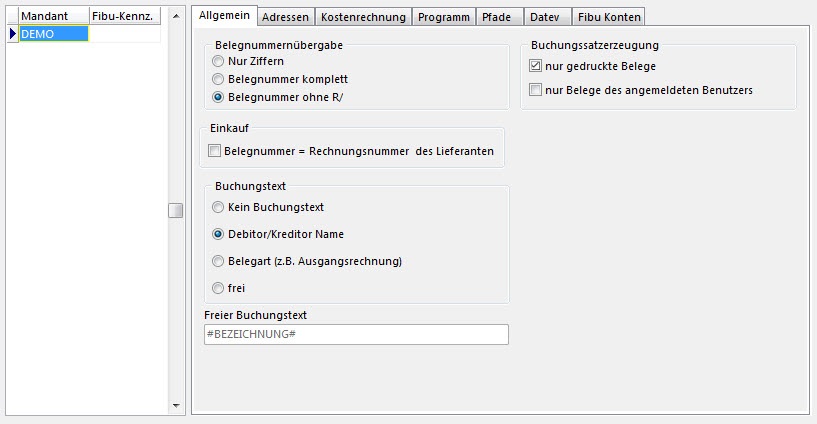This screenshot has height=424, width=817.
Task: Switch to the Adressen tab
Action: 285,17
